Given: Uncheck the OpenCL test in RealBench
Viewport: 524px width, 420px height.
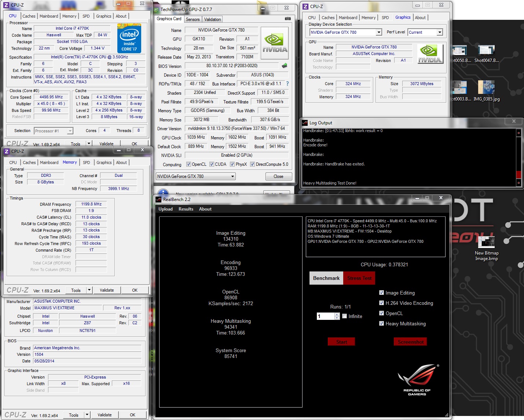Looking at the screenshot, I should 381,313.
